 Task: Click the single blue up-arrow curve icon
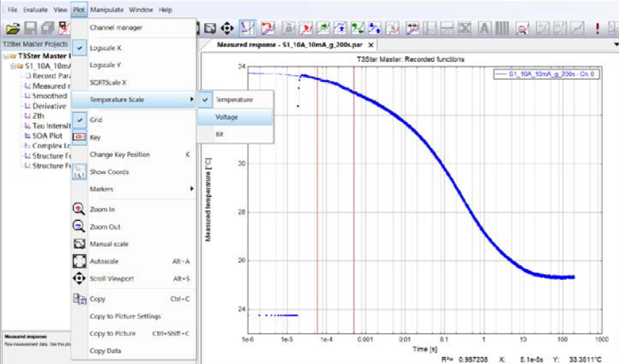click(340, 28)
